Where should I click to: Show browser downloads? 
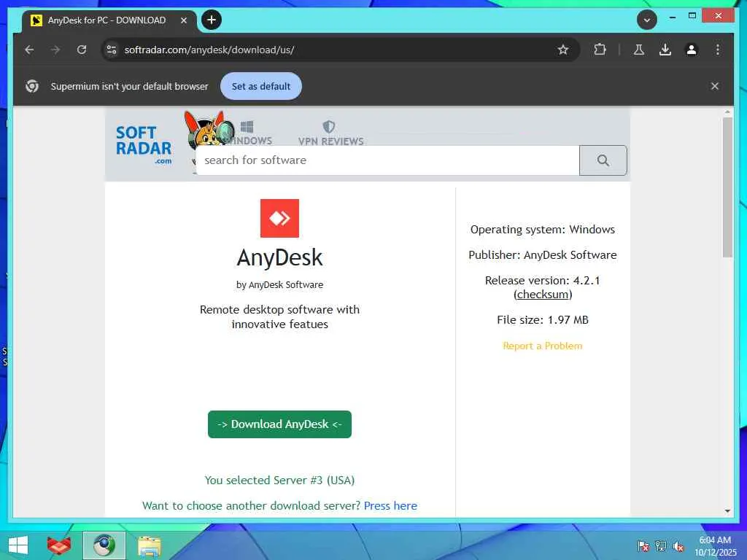pyautogui.click(x=665, y=50)
